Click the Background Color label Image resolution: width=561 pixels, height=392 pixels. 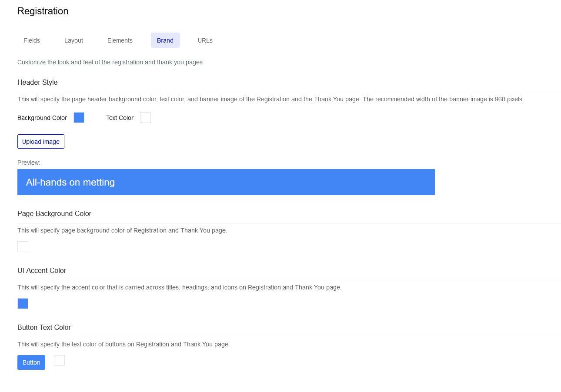[42, 118]
